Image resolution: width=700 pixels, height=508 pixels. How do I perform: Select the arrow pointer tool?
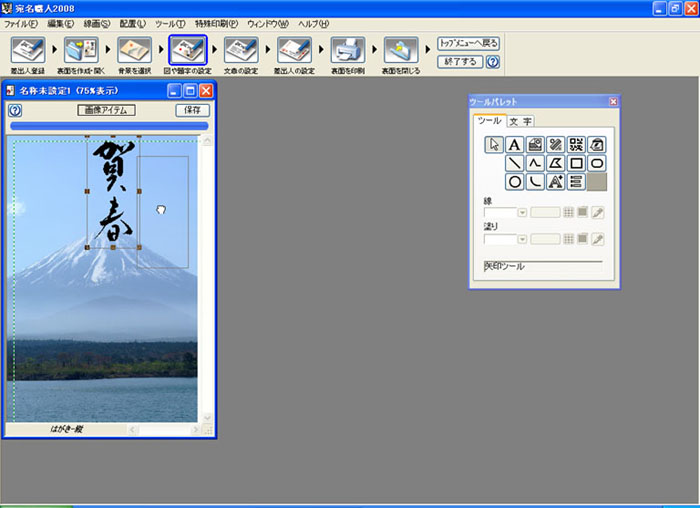click(494, 145)
